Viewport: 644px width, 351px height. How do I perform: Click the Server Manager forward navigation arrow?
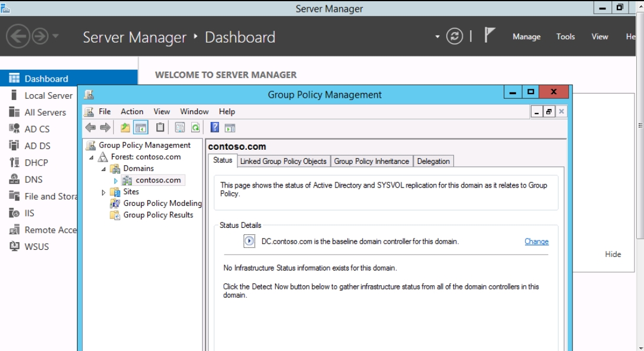tap(40, 36)
